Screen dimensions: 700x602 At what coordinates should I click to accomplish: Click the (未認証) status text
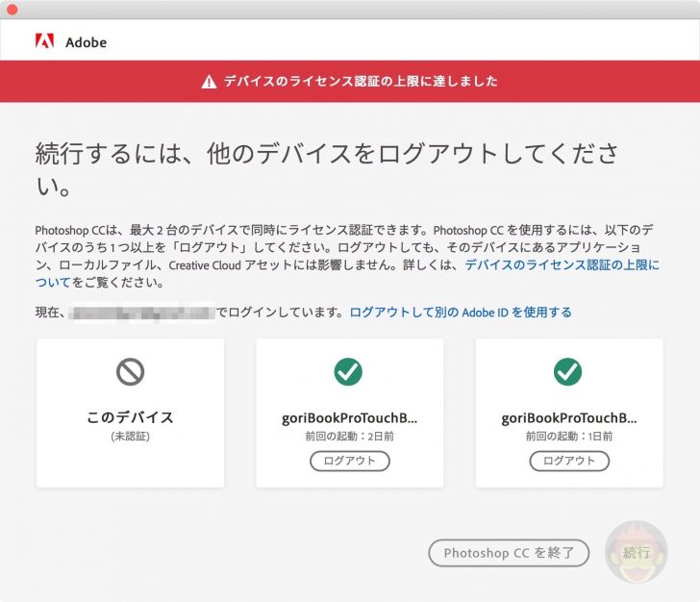131,437
